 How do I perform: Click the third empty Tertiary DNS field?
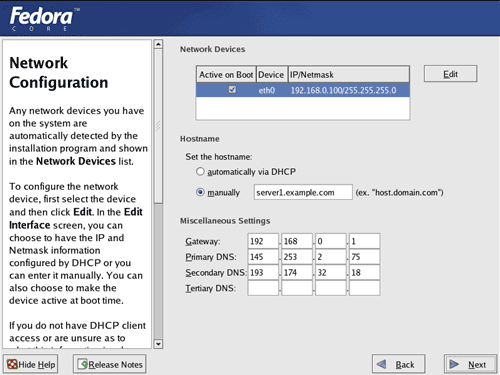coord(331,288)
